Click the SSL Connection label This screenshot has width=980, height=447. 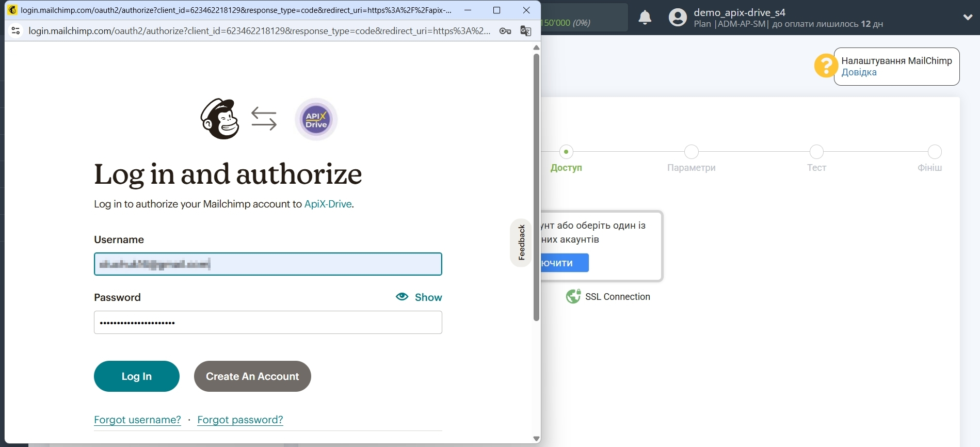[618, 296]
